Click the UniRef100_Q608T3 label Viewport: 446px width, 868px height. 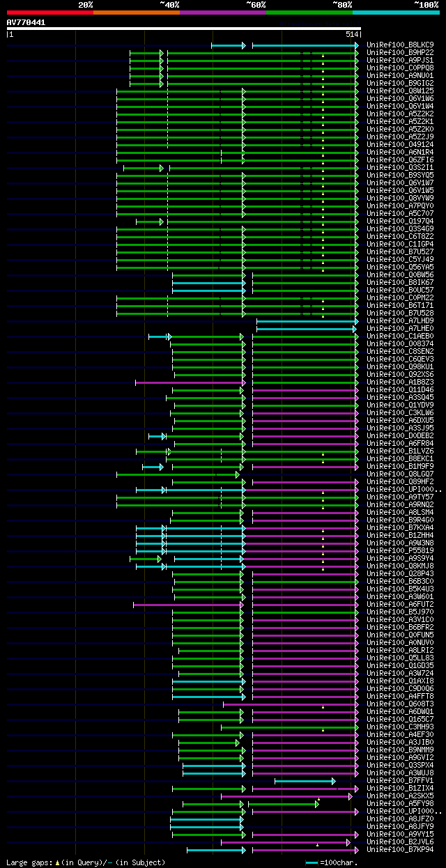(400, 704)
